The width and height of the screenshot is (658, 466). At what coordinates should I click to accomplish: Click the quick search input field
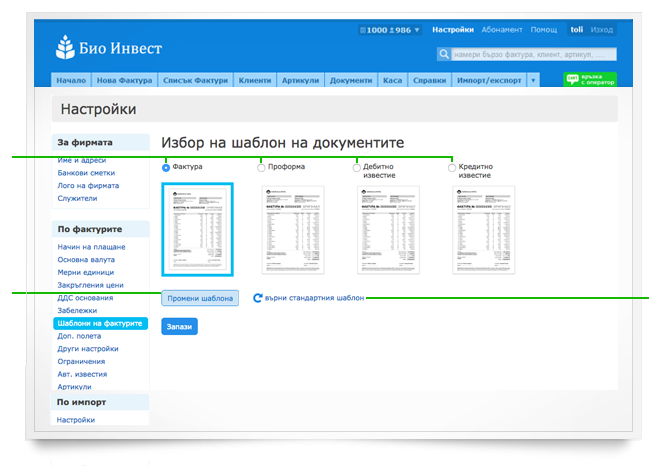point(532,55)
